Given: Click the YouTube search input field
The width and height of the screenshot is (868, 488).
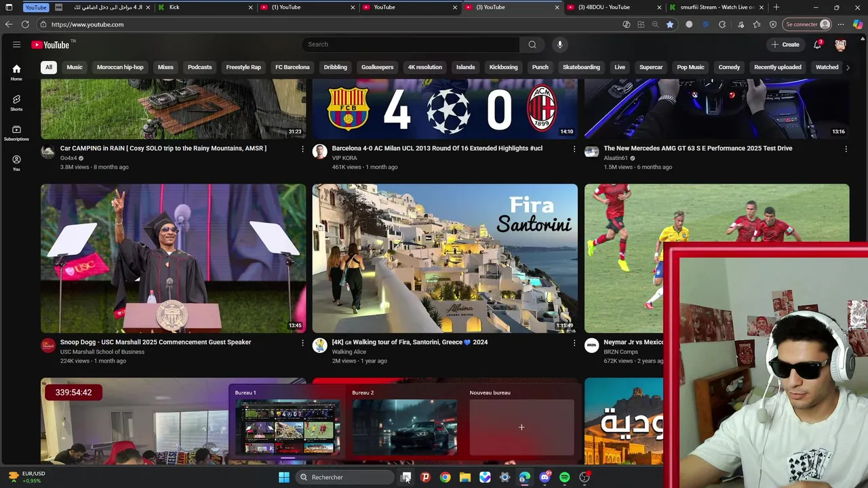Looking at the screenshot, I should point(411,45).
